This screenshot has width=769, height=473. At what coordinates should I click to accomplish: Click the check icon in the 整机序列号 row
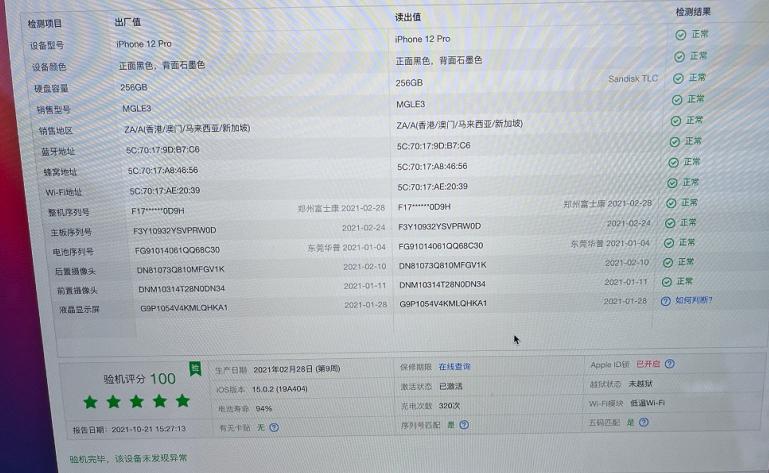(671, 203)
